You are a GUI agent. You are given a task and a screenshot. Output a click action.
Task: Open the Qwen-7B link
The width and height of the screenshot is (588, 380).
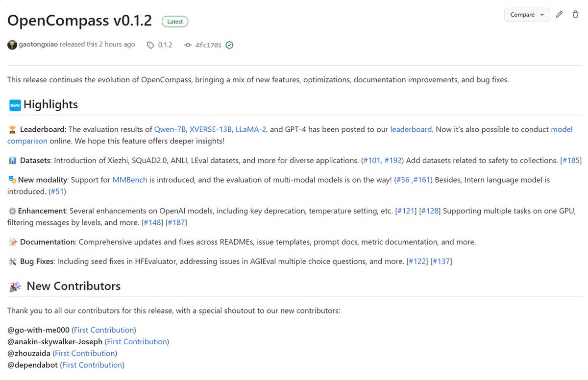170,129
